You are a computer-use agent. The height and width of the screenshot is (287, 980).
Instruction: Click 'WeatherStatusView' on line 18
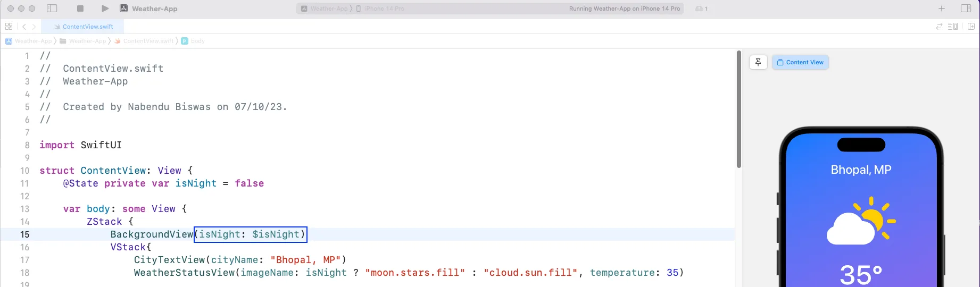[x=184, y=273]
